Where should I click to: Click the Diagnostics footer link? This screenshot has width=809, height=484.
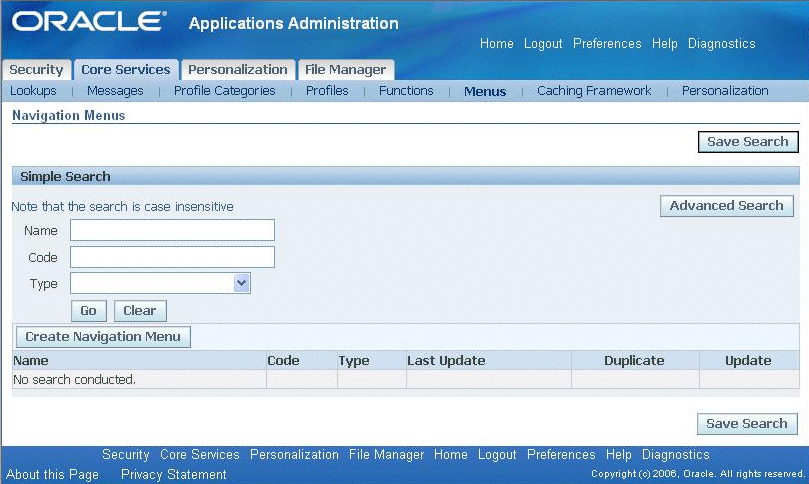(x=675, y=455)
